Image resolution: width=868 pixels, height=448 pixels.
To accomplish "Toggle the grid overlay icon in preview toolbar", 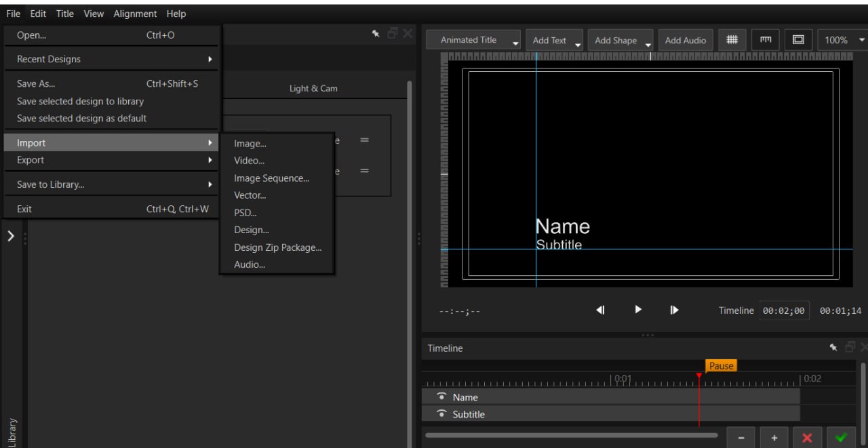I will tap(732, 40).
